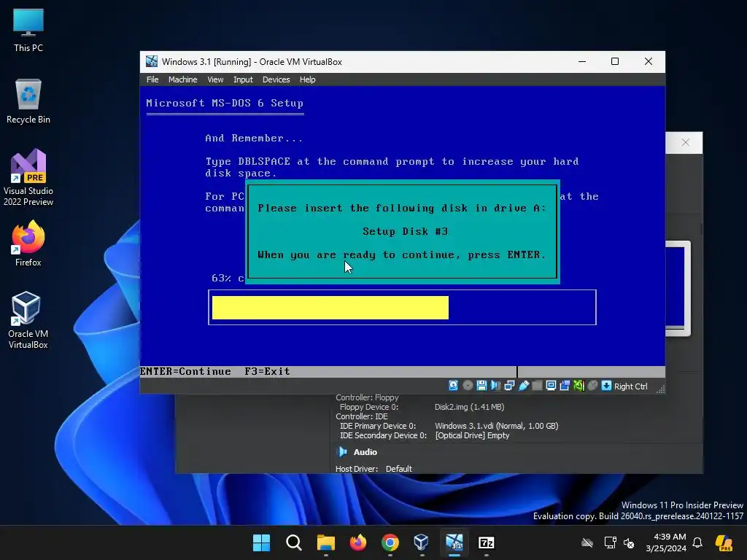747x560 pixels.
Task: Click the gray mouse integration indicator
Action: (x=592, y=386)
